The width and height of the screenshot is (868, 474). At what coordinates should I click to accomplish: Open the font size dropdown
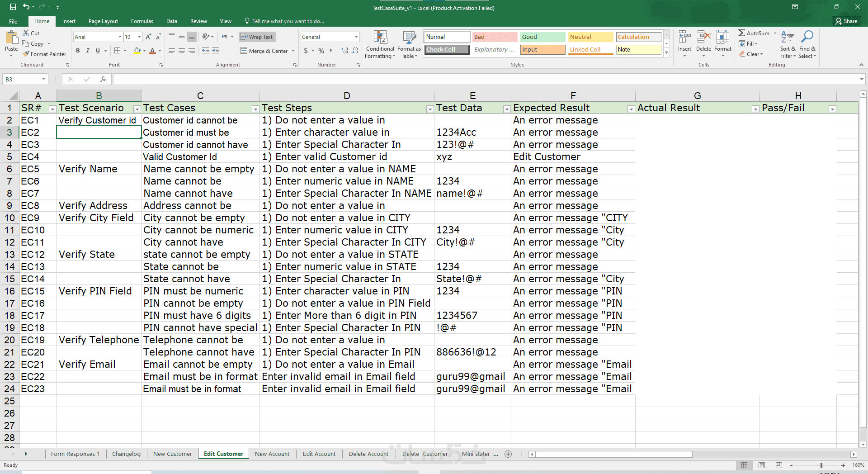pos(140,37)
